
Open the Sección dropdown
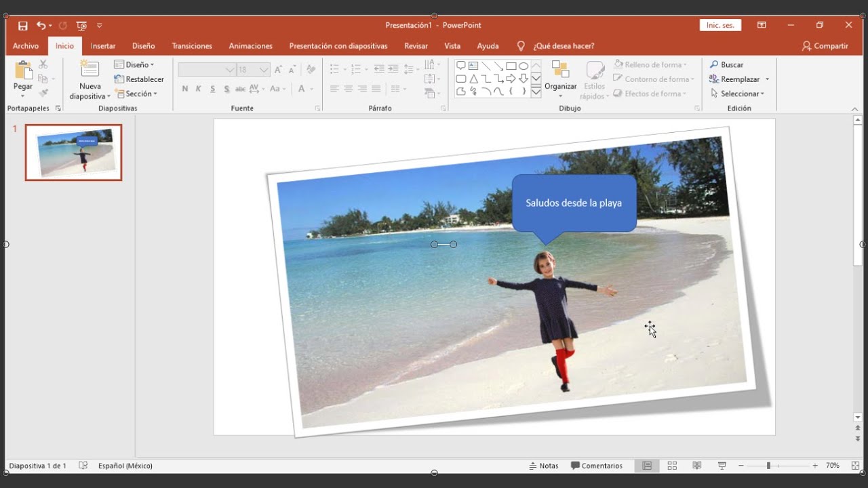pyautogui.click(x=136, y=94)
